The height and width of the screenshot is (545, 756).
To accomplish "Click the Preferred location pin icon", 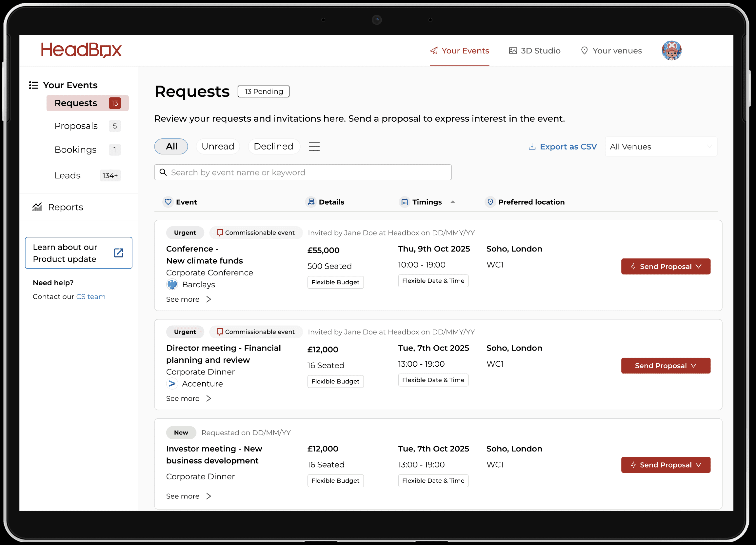I will (490, 202).
